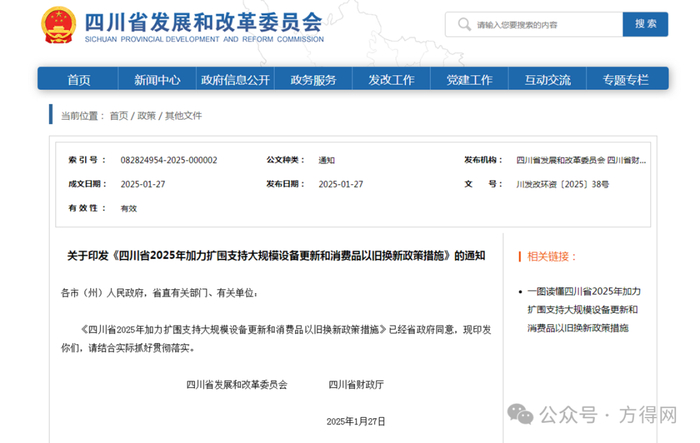Open the 一图读懂 related link
Screen dimensions: 700x443
pyautogui.click(x=583, y=310)
